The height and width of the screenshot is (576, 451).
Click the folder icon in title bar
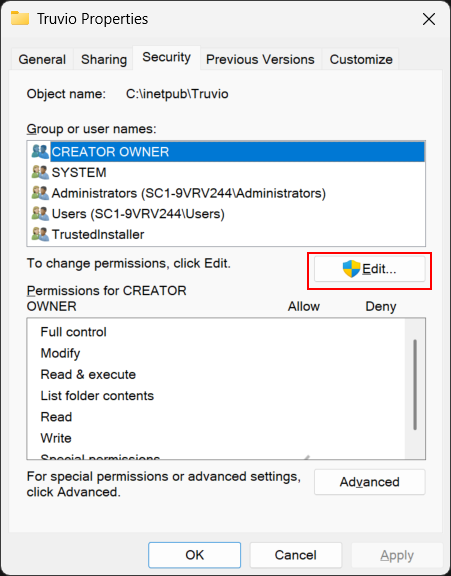(x=20, y=18)
